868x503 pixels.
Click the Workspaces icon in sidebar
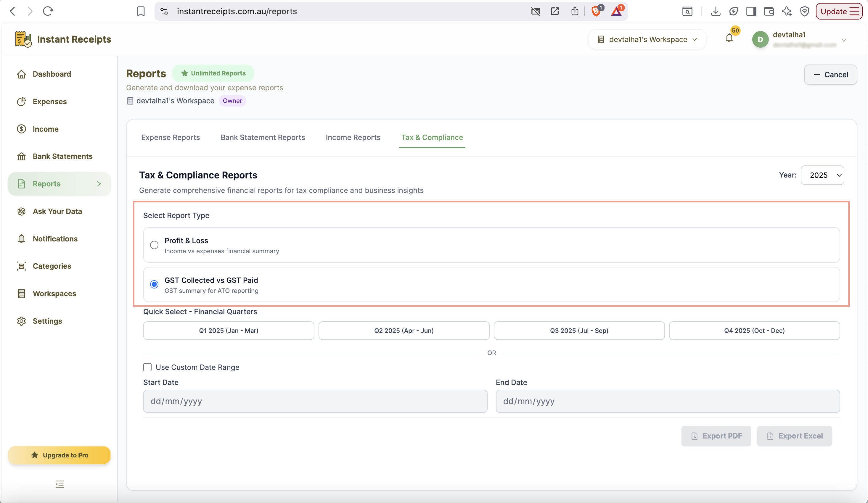(x=21, y=294)
